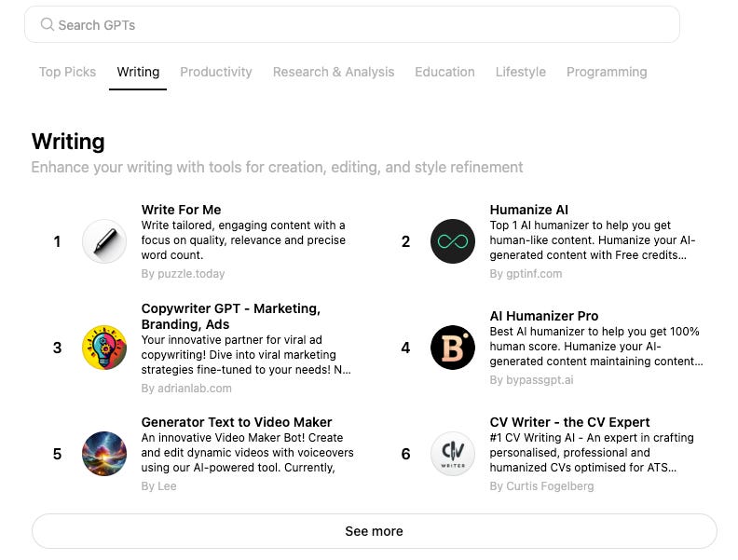Open the Write For Me title
The height and width of the screenshot is (560, 738).
[x=181, y=210]
